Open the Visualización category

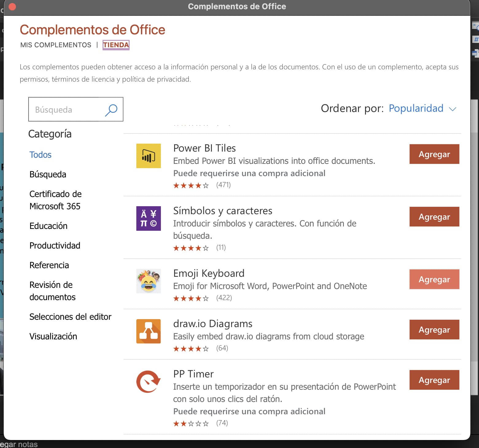pyautogui.click(x=53, y=336)
